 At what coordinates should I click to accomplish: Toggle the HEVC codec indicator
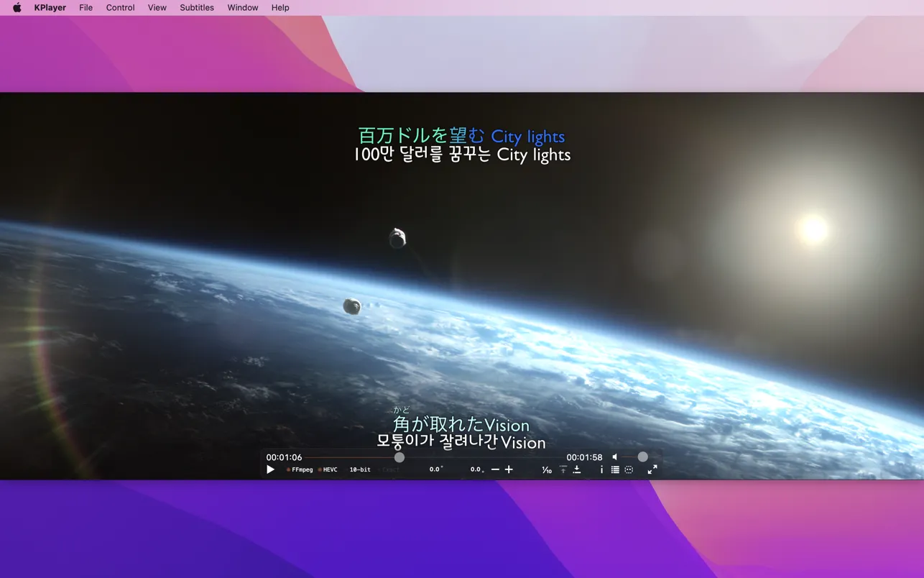click(x=328, y=469)
